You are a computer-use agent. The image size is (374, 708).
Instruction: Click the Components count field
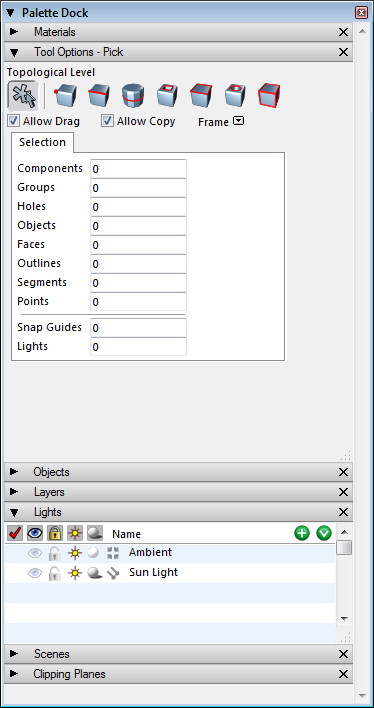point(138,168)
